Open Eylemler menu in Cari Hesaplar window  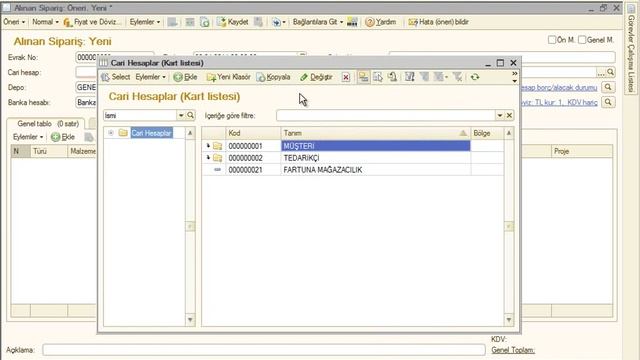(x=150, y=77)
